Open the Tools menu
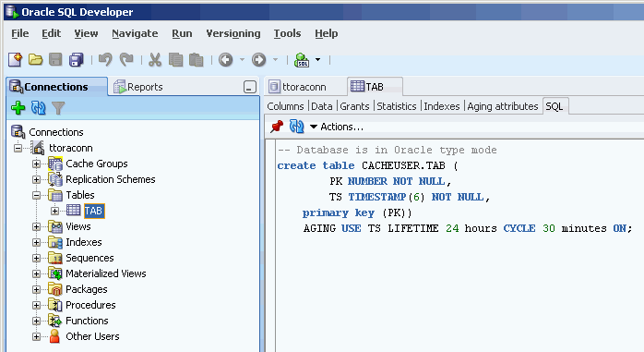This screenshot has height=352, width=644. coord(287,33)
